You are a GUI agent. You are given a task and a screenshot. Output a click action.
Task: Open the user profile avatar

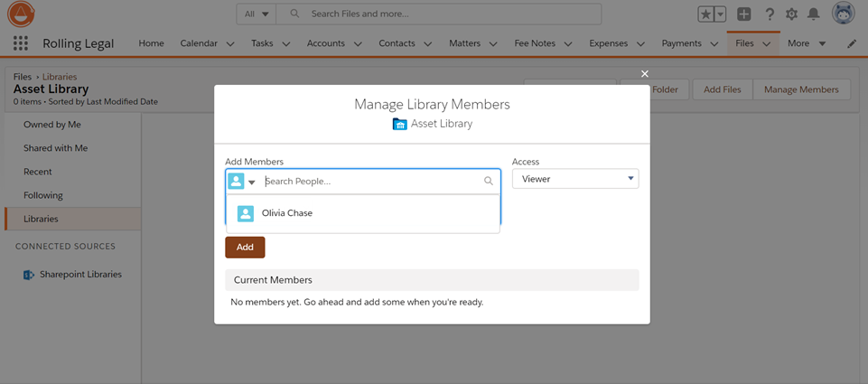(843, 14)
